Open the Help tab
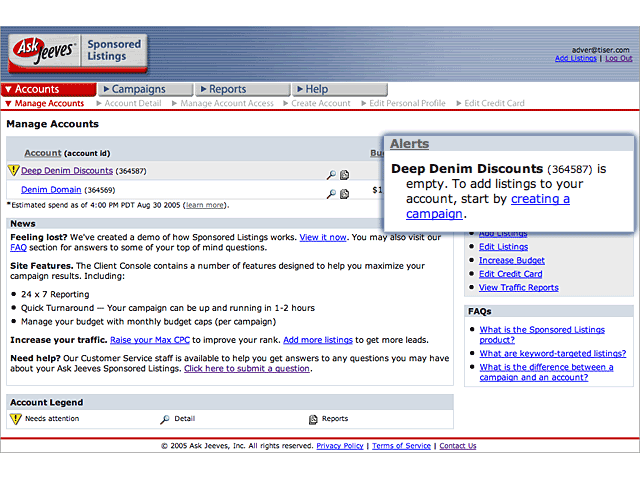Image resolution: width=640 pixels, height=480 pixels. (340, 89)
